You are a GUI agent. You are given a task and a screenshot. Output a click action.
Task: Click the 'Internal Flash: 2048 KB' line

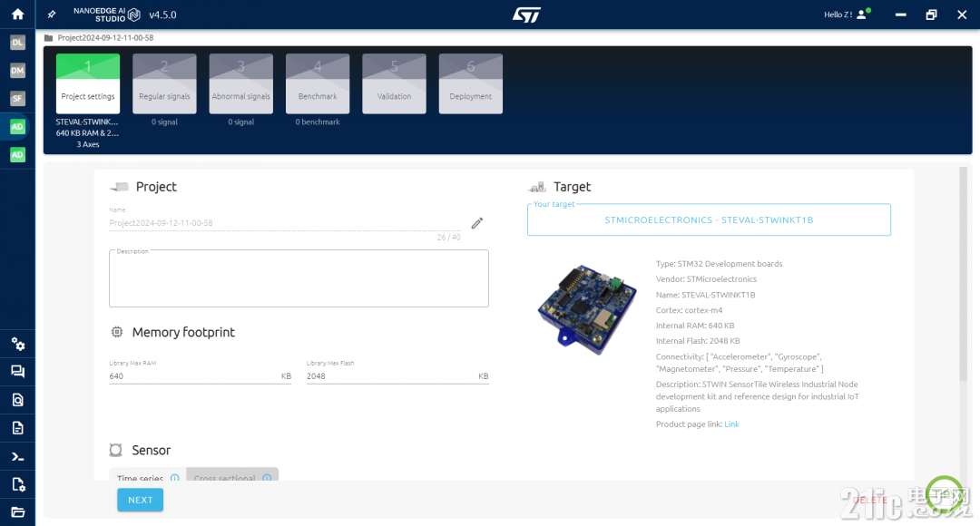pyautogui.click(x=698, y=341)
